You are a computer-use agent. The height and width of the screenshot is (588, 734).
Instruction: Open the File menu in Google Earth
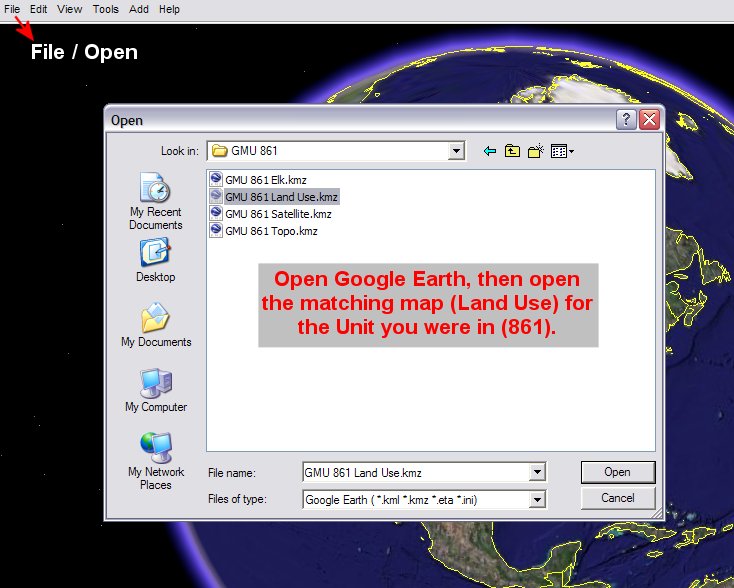pyautogui.click(x=12, y=9)
